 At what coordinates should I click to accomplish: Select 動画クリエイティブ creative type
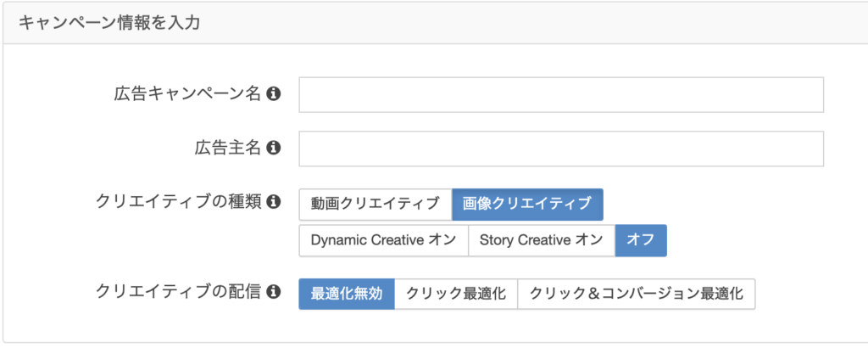point(376,205)
